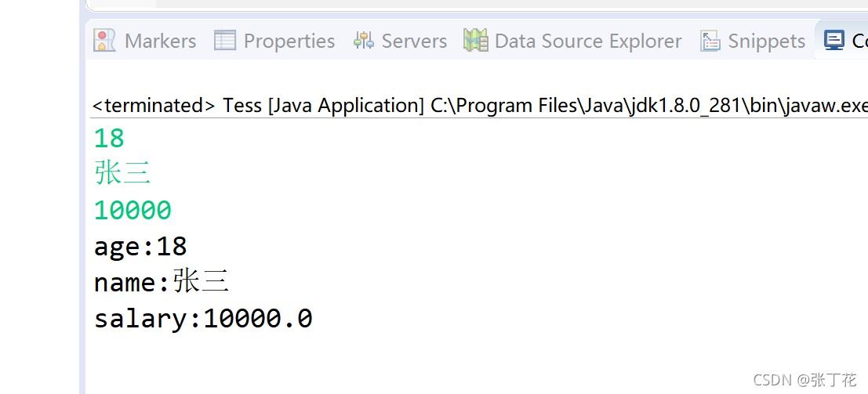The image size is (868, 394).
Task: Click the Servers tab icon
Action: click(364, 41)
